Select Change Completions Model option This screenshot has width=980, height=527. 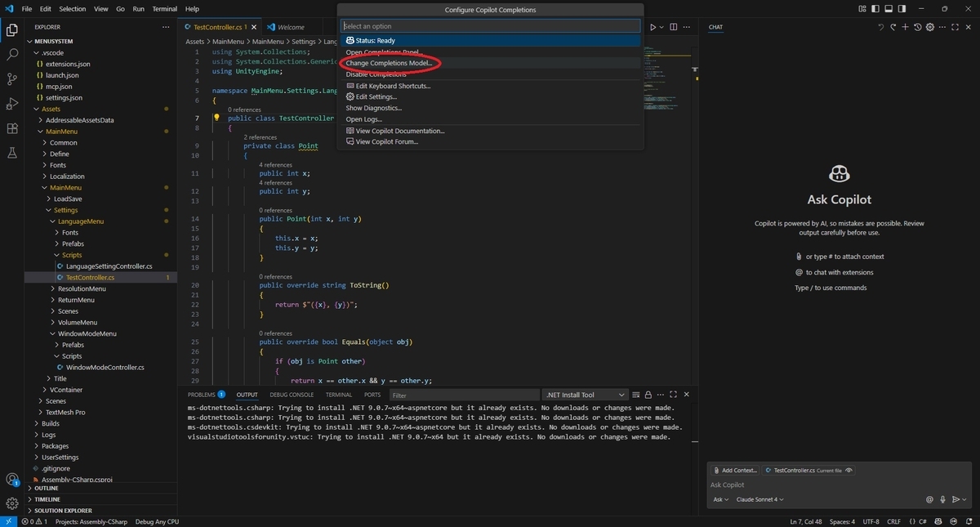point(492,63)
